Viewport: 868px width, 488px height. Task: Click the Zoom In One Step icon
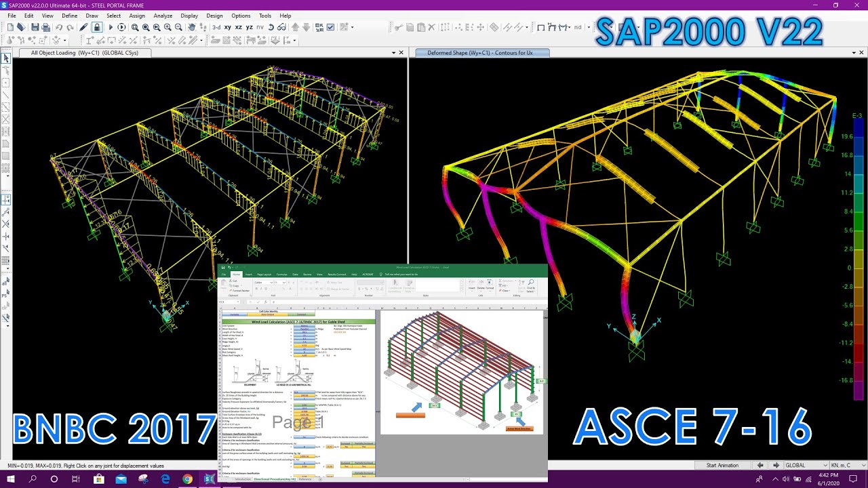[x=167, y=27]
